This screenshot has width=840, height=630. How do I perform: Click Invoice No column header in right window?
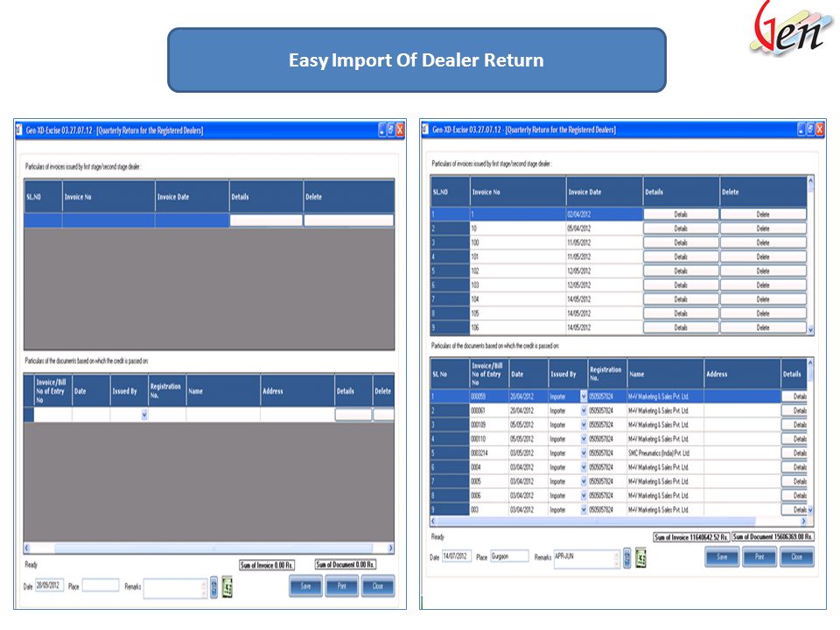click(x=518, y=192)
